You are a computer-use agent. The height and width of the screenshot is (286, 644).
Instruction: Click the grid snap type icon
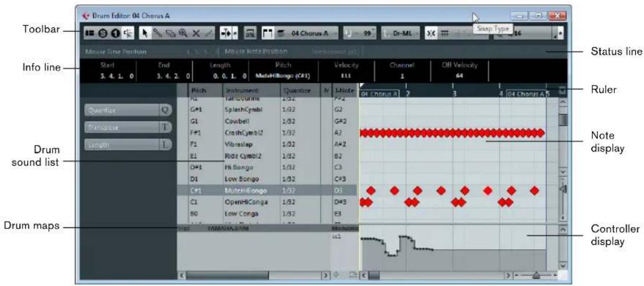point(444,34)
